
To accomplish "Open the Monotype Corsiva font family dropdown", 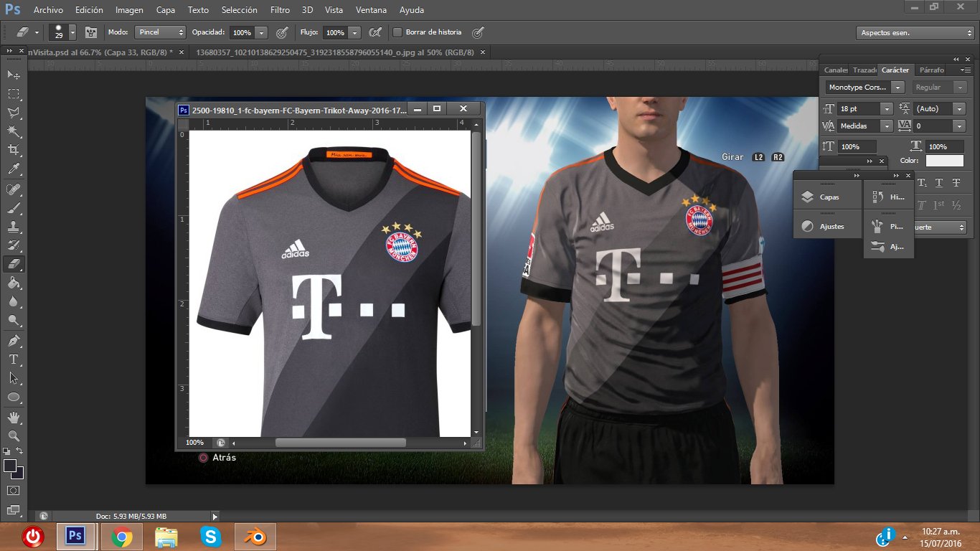I will point(898,87).
